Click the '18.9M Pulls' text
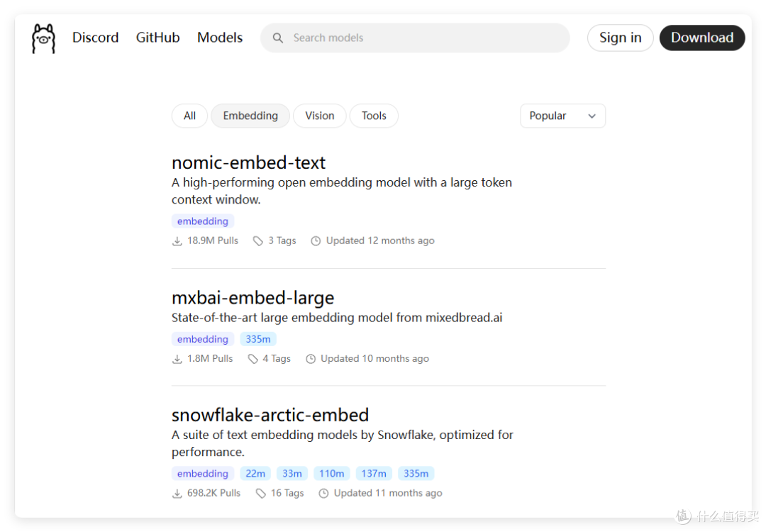Screen dimensions: 766x532 213,241
